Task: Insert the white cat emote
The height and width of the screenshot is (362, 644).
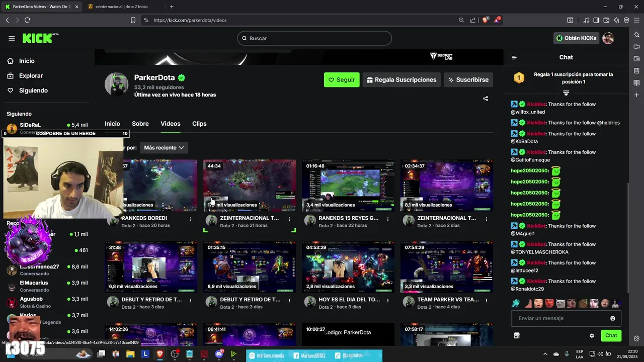Action: 560,303
